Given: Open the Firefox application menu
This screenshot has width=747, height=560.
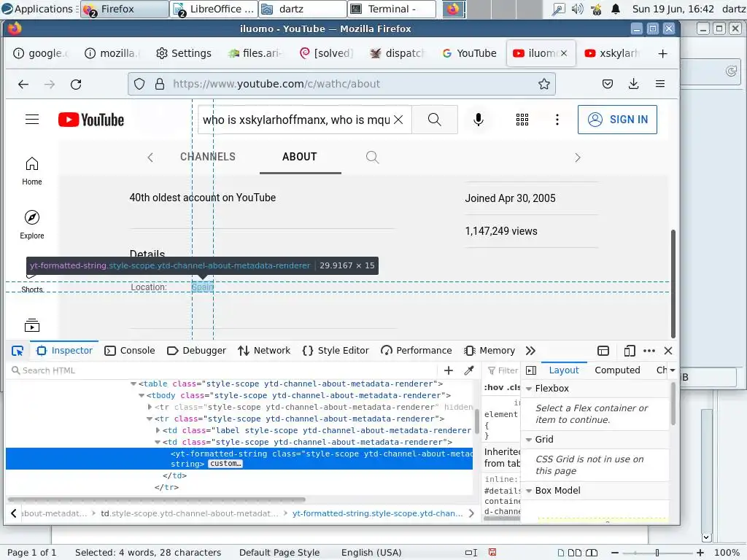Looking at the screenshot, I should (659, 85).
